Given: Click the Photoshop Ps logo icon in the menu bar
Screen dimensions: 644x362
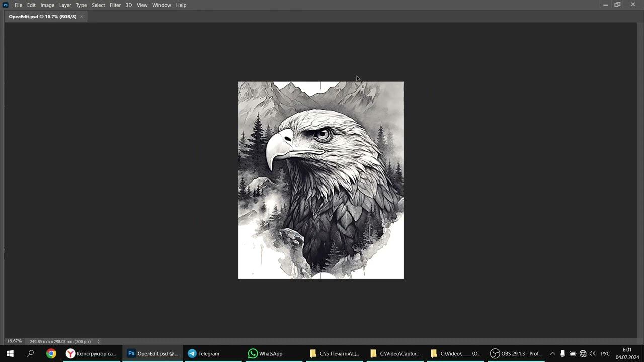Looking at the screenshot, I should coord(6,5).
